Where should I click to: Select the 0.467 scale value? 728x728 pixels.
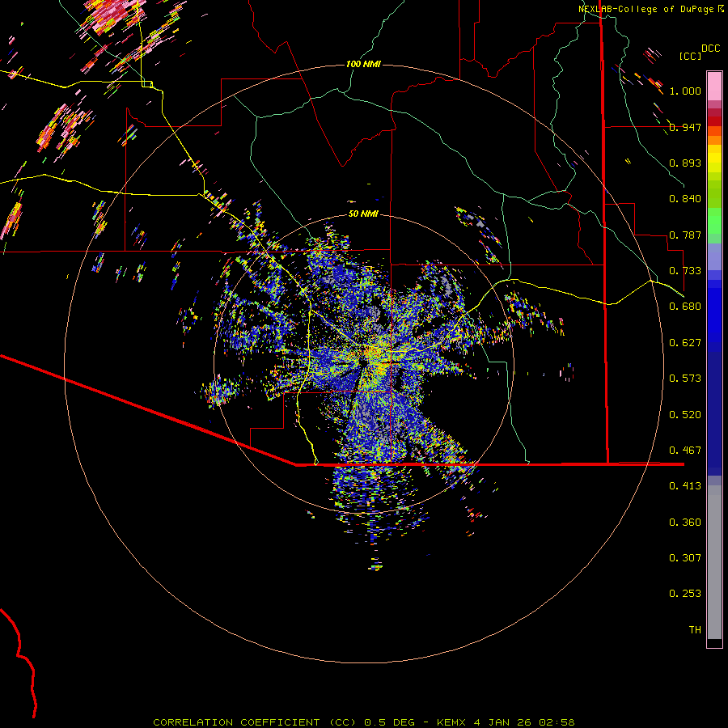(685, 451)
